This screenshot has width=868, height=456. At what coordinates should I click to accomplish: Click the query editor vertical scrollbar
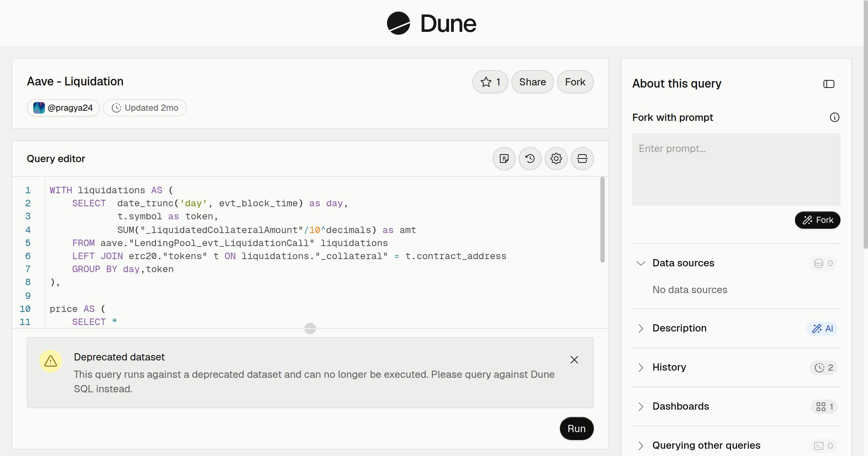click(602, 220)
